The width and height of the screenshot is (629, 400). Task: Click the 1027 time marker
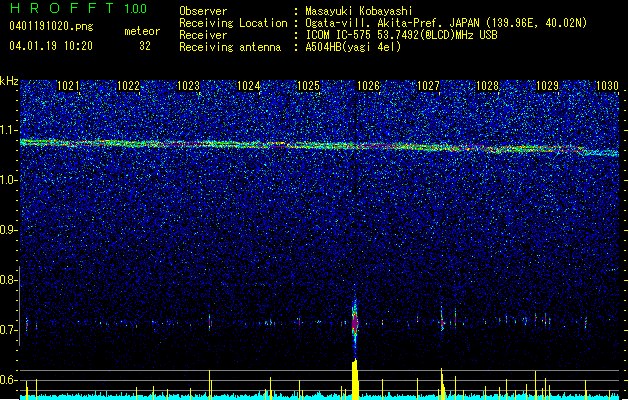coord(428,86)
